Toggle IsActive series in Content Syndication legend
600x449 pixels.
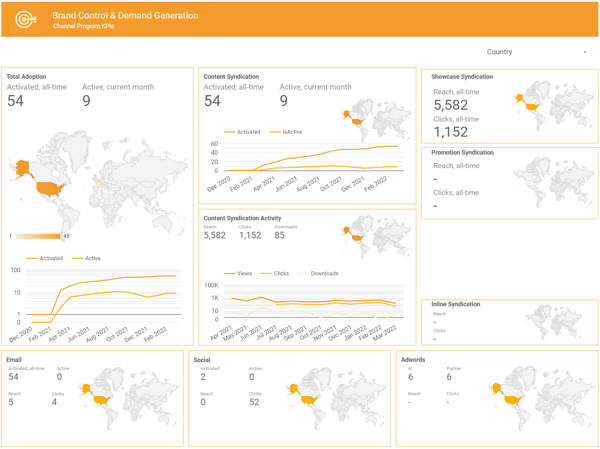[286, 132]
